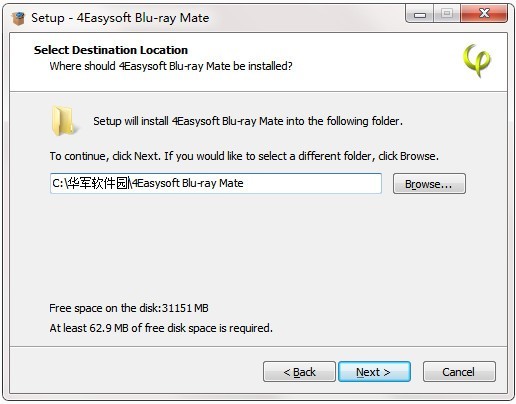The height and width of the screenshot is (404, 516).
Task: Close the setup window with X
Action: [484, 14]
